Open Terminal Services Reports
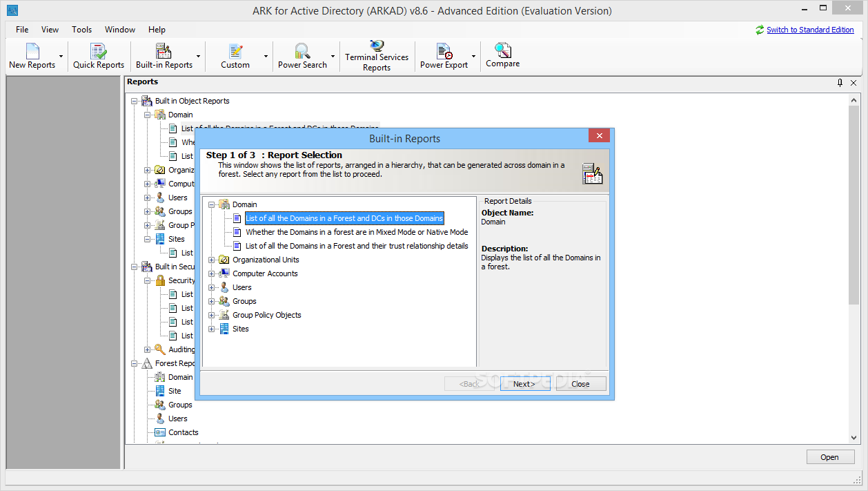 point(377,56)
